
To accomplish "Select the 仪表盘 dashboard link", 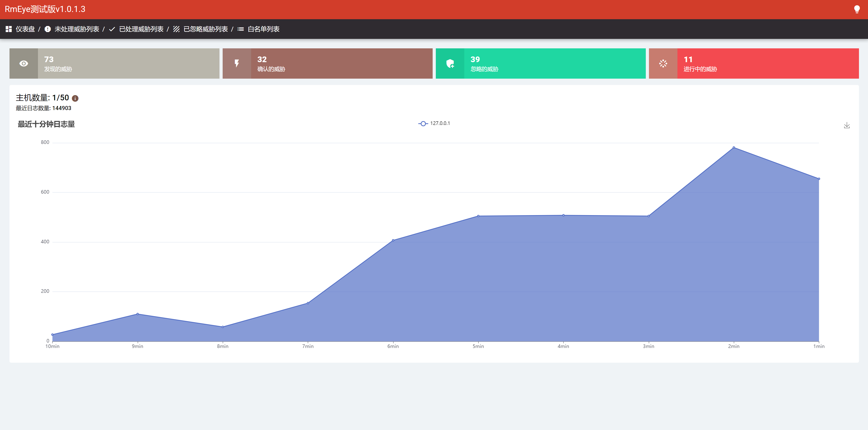I will click(25, 29).
